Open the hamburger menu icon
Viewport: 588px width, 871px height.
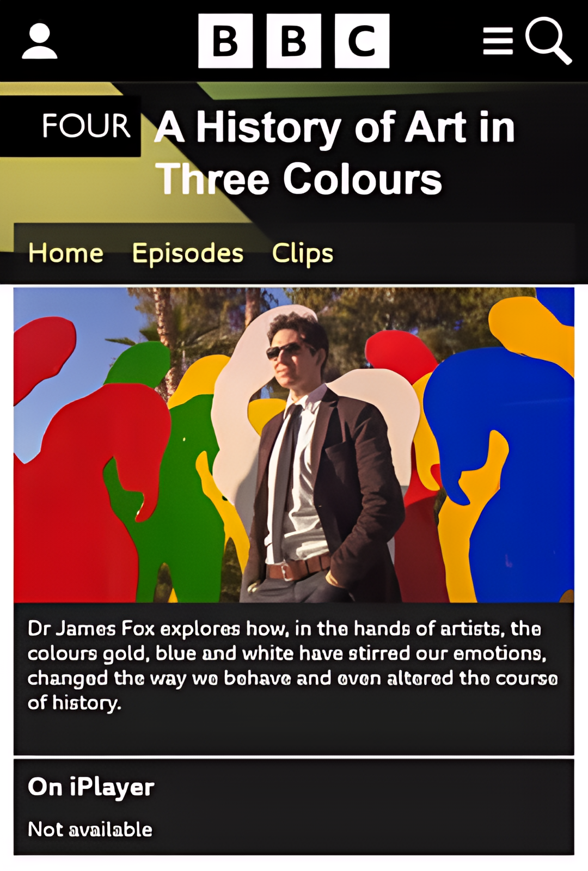(498, 41)
